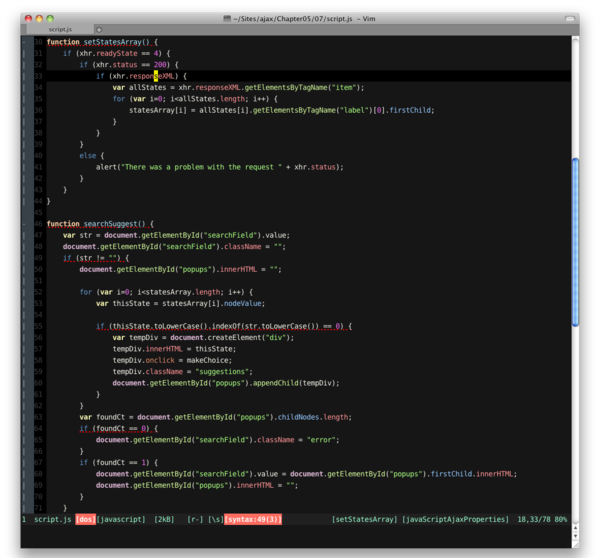Click the string "error" on line 65
Viewport: 600px width, 558px height.
tap(321, 440)
